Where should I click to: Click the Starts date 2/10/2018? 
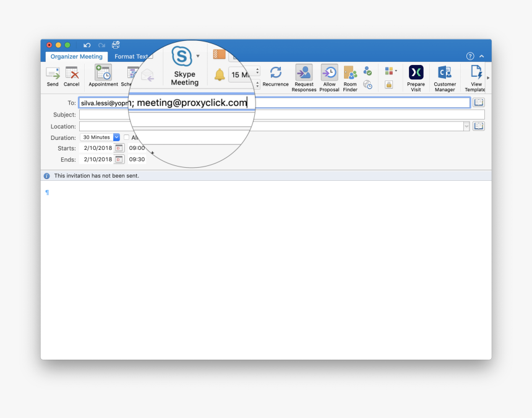pyautogui.click(x=98, y=148)
